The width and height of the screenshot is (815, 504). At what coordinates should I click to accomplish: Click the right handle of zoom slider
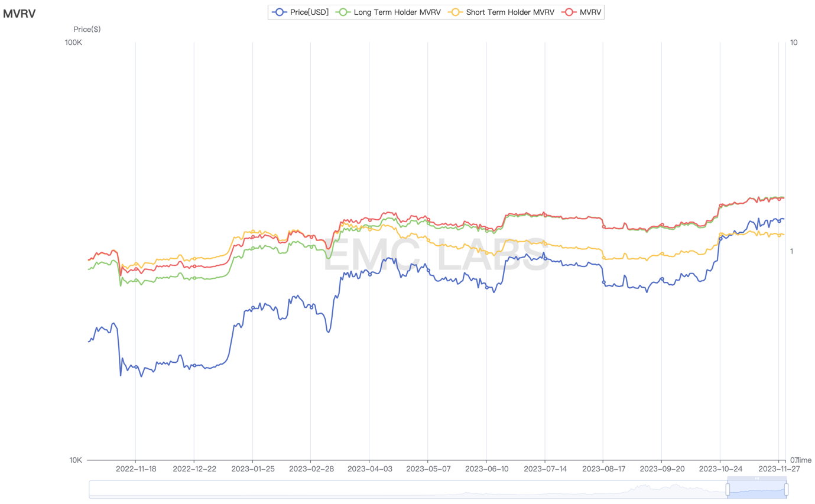[786, 489]
